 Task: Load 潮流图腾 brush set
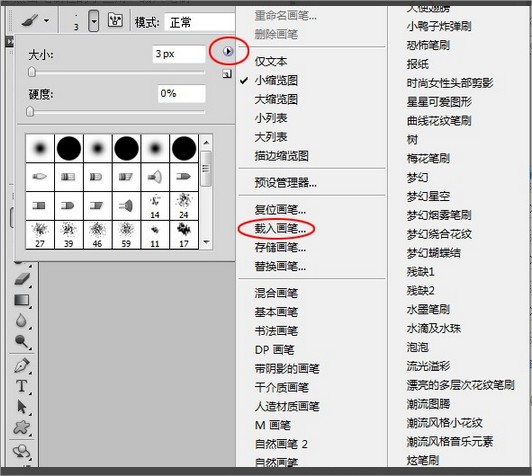tap(428, 404)
